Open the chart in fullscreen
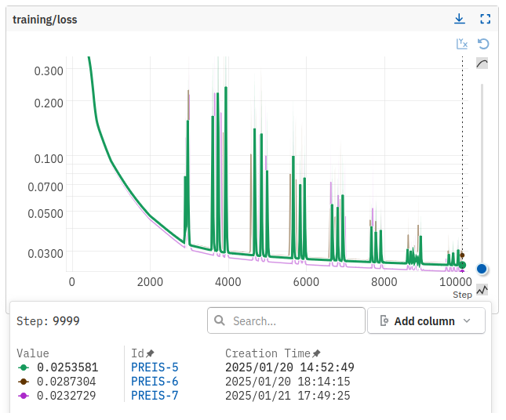The width and height of the screenshot is (506, 420). pyautogui.click(x=485, y=19)
